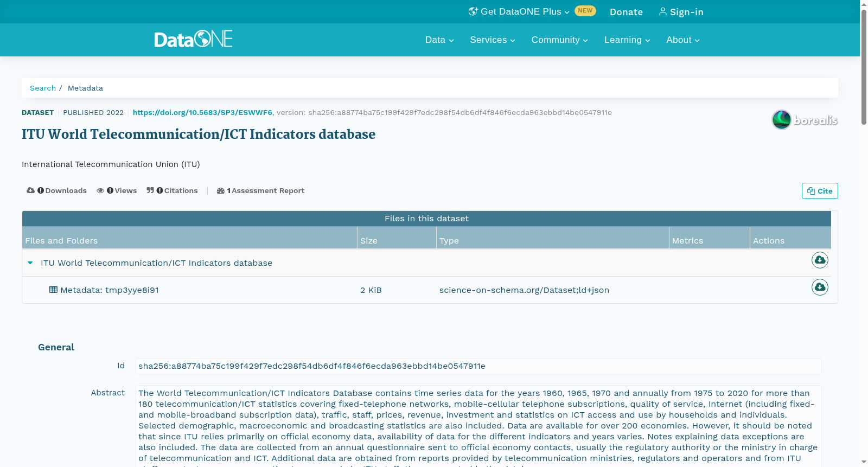Download the Metadata tmp3yye8i91 file
The image size is (868, 467).
(820, 287)
